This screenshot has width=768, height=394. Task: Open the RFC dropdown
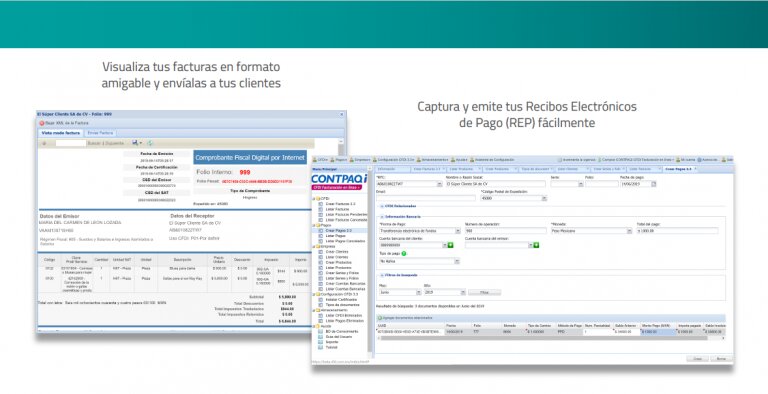[439, 184]
